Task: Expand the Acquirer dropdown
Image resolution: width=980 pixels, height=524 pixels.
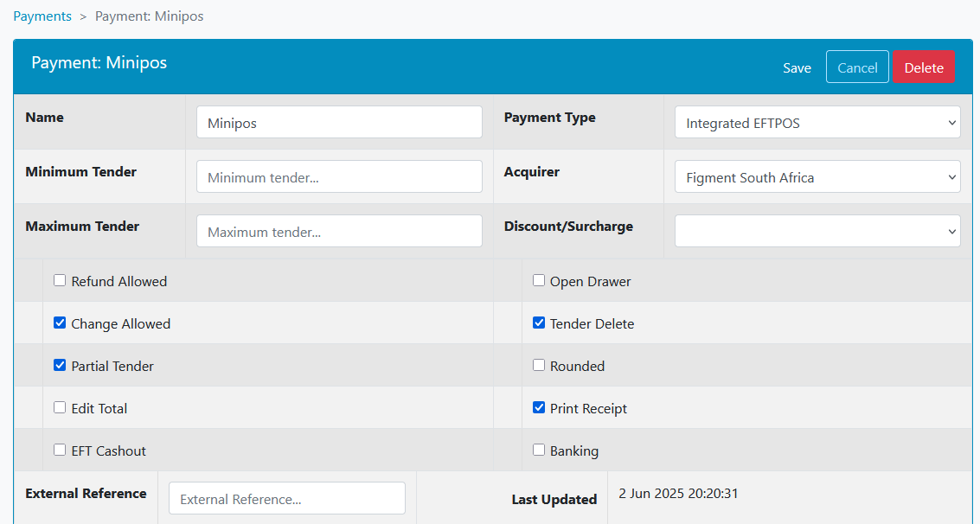Action: coord(817,176)
